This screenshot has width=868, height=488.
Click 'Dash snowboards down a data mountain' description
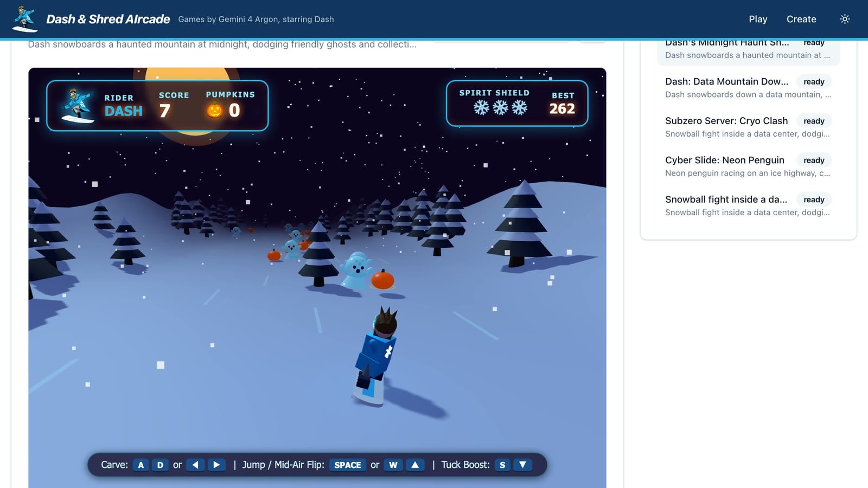pyautogui.click(x=748, y=94)
